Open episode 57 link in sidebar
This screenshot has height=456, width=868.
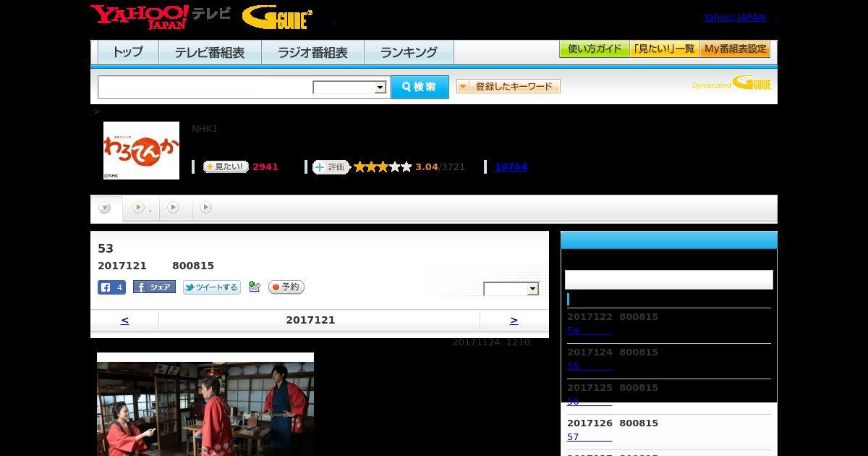coord(590,437)
